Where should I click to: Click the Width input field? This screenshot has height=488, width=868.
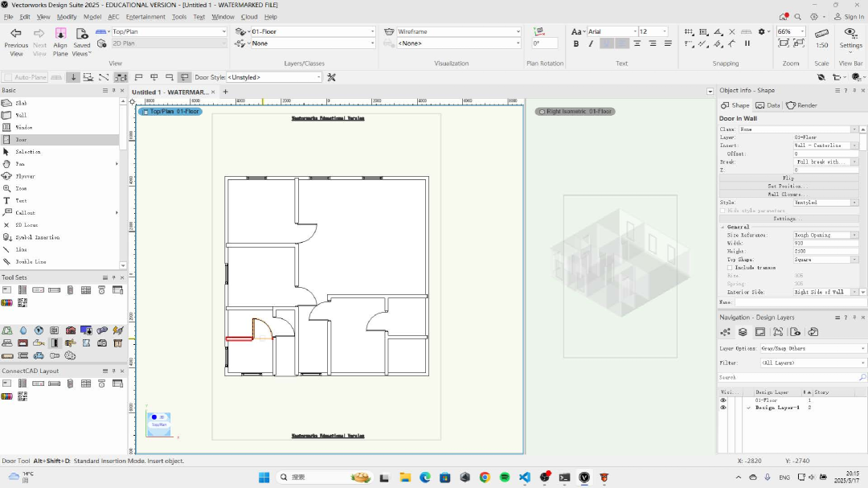pos(825,243)
